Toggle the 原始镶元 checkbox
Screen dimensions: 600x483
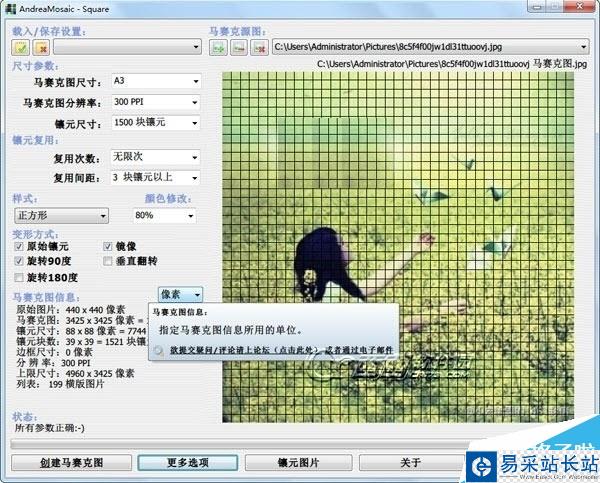click(18, 246)
